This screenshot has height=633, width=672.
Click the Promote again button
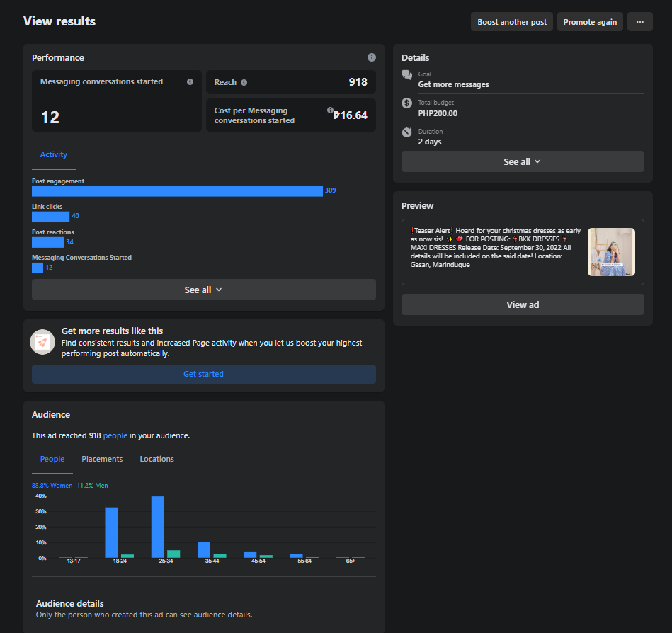590,22
